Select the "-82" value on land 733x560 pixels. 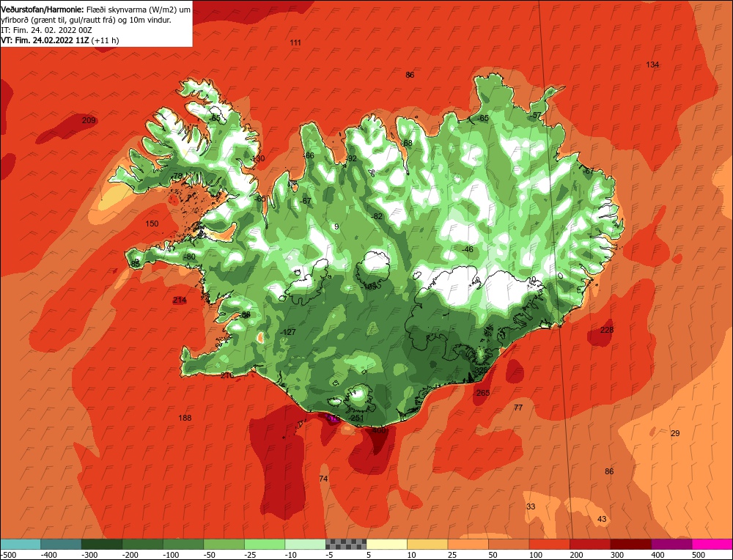point(377,216)
